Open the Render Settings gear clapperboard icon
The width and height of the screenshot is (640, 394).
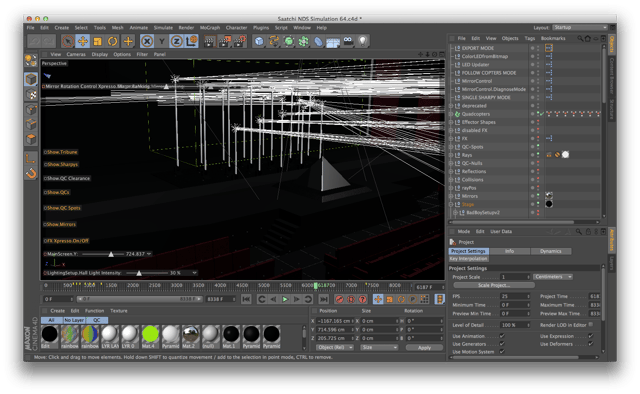pyautogui.click(x=240, y=41)
